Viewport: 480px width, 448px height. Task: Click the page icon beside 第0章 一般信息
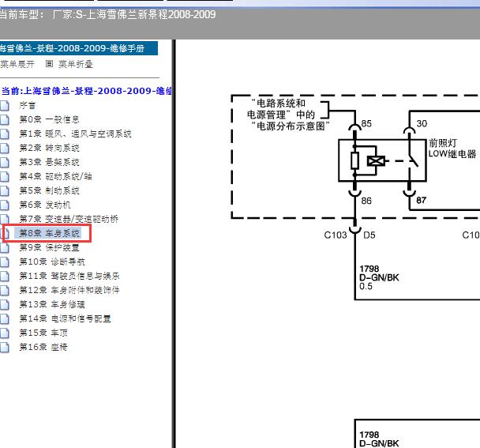4,119
